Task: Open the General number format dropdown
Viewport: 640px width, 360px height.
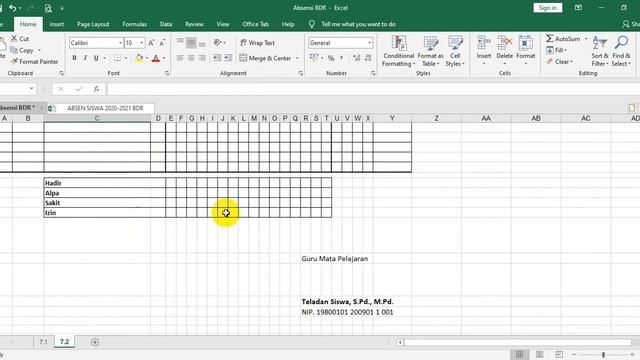Action: 369,42
